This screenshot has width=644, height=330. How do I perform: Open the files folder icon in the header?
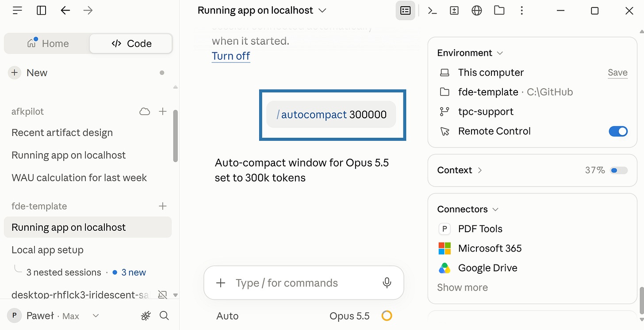(499, 11)
